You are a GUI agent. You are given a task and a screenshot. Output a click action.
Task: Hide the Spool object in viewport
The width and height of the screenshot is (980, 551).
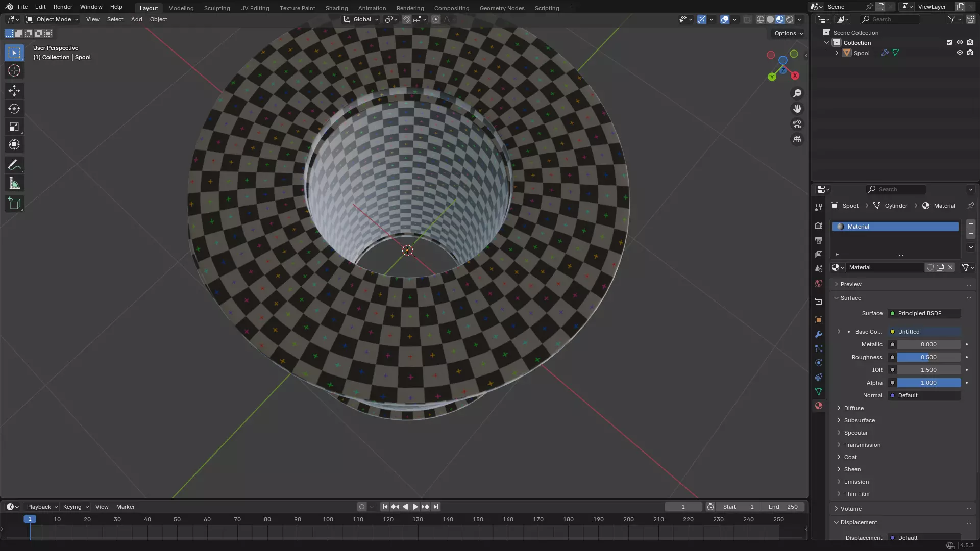click(x=960, y=53)
